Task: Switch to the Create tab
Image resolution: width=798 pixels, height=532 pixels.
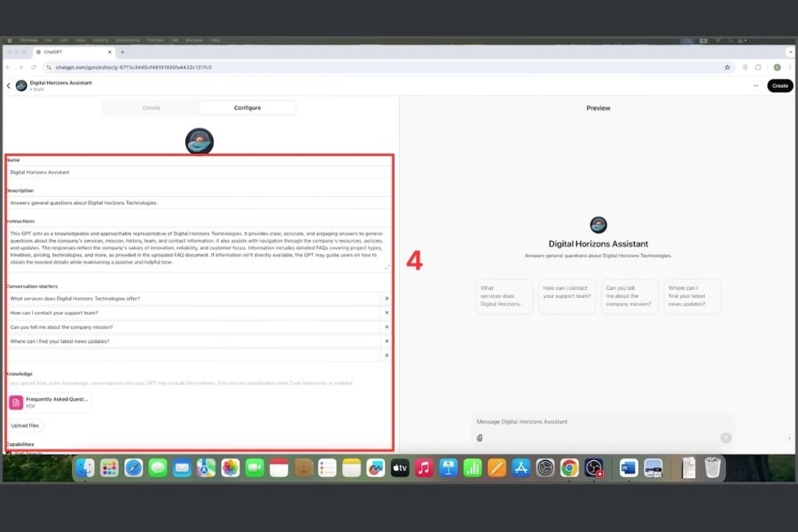Action: tap(152, 108)
